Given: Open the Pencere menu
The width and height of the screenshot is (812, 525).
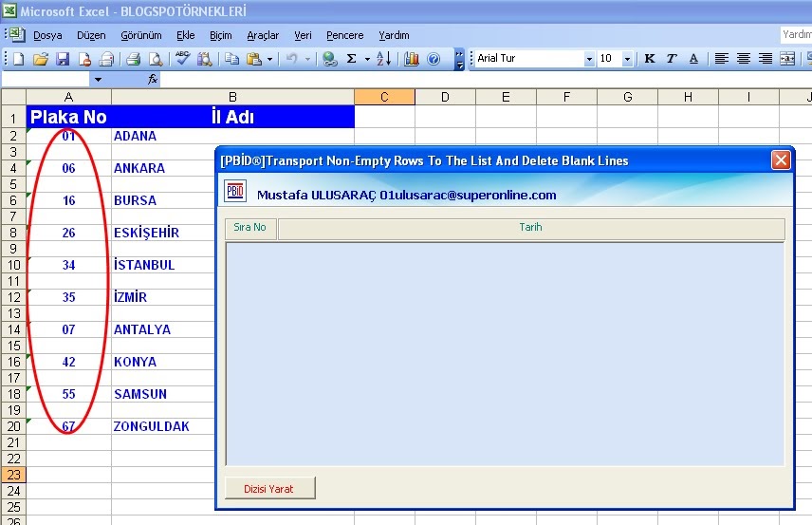Looking at the screenshot, I should pyautogui.click(x=345, y=35).
